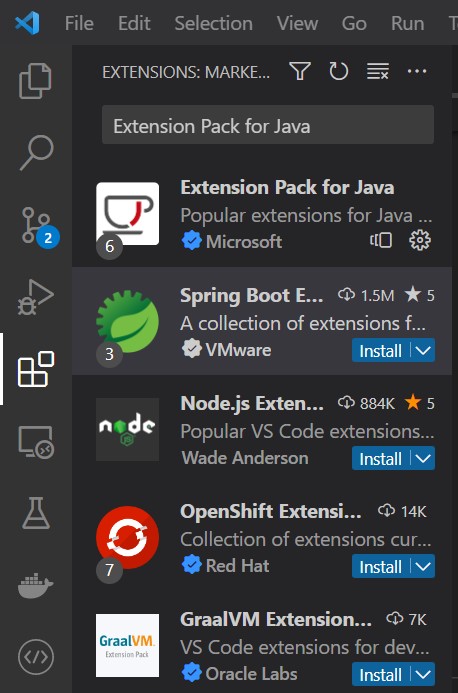Click the Node.js Exten... extension title

(252, 404)
